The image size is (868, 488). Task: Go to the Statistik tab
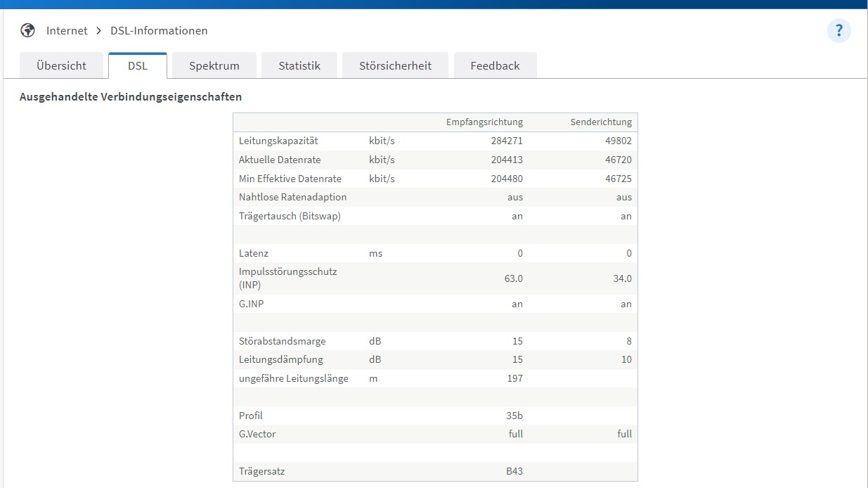click(299, 65)
